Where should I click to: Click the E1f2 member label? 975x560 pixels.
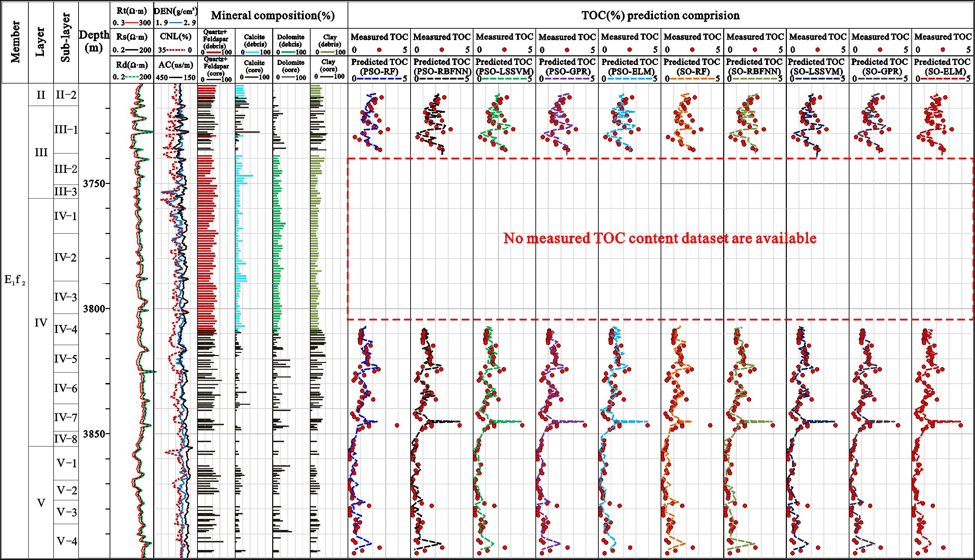[x=15, y=281]
